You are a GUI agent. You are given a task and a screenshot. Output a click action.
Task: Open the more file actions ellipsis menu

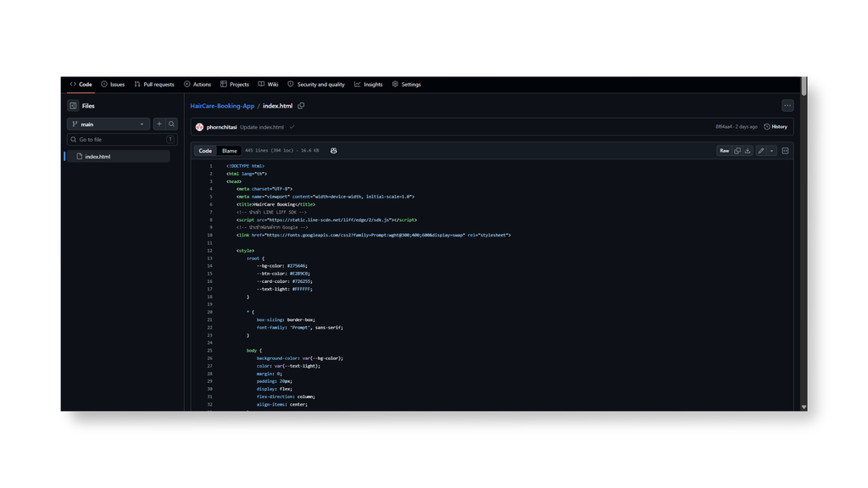787,106
